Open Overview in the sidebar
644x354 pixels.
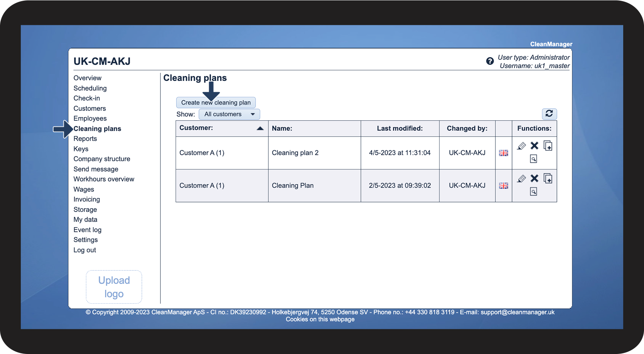pos(87,78)
